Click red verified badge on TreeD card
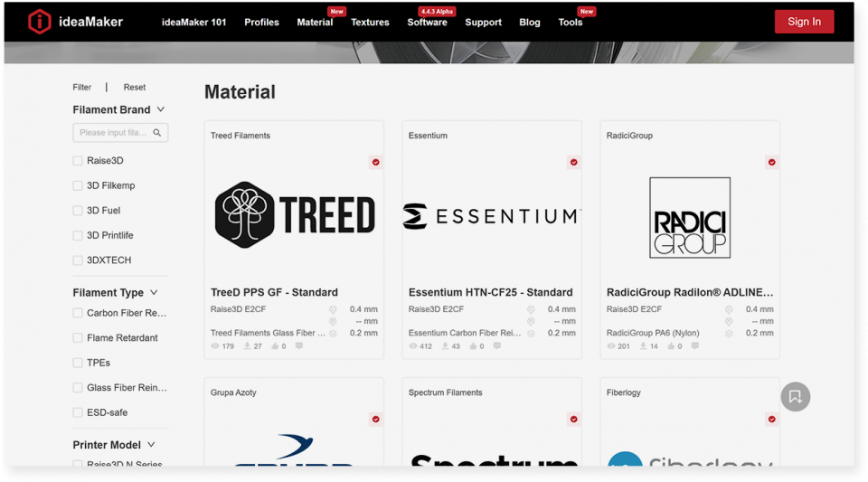Viewport: 868px width, 482px height. (375, 163)
